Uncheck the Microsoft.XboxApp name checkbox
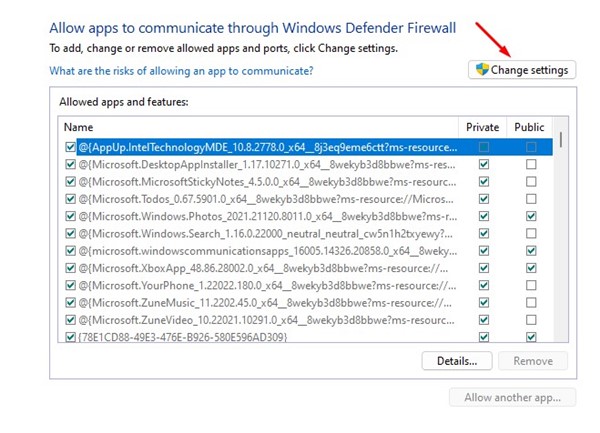The image size is (600, 433). (x=70, y=268)
